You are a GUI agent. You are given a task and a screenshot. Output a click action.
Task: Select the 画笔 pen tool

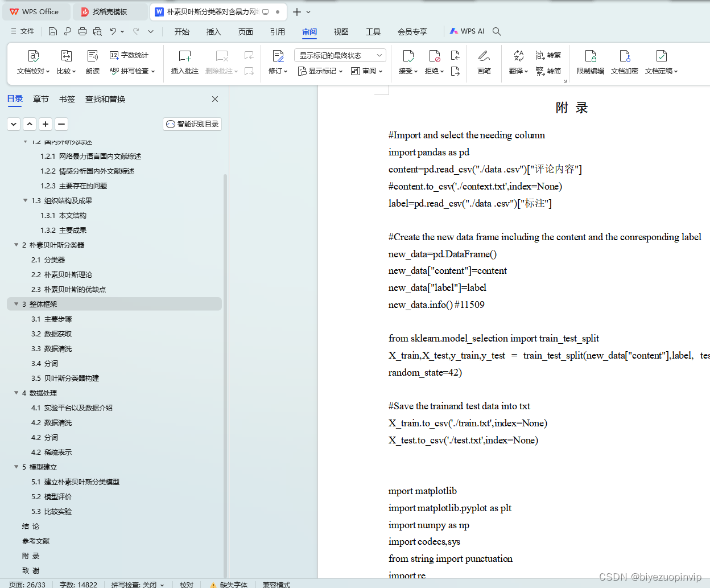coord(484,62)
